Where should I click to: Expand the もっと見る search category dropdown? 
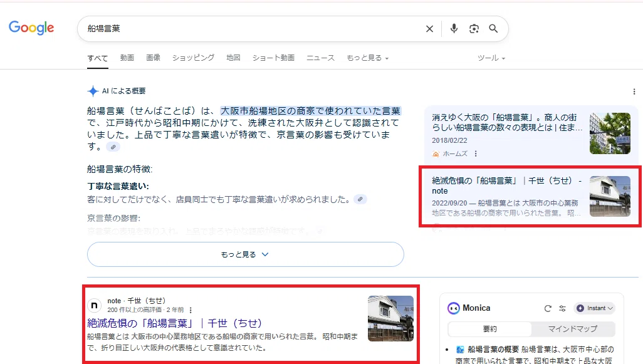367,58
